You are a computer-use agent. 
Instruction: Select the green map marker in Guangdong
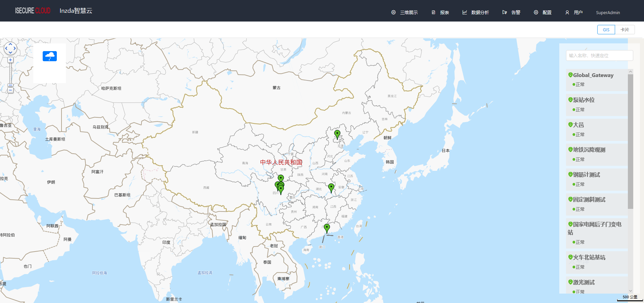click(327, 228)
